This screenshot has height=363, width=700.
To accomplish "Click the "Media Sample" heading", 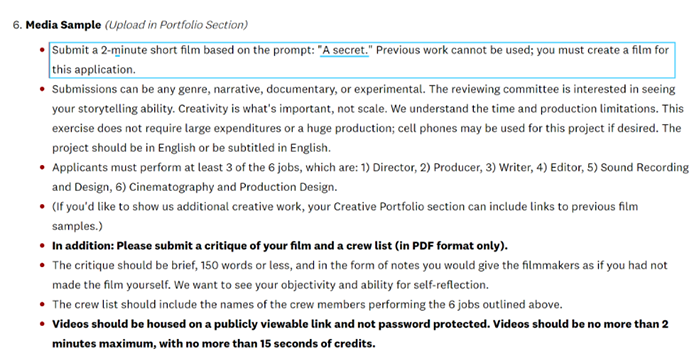I will click(x=63, y=25).
